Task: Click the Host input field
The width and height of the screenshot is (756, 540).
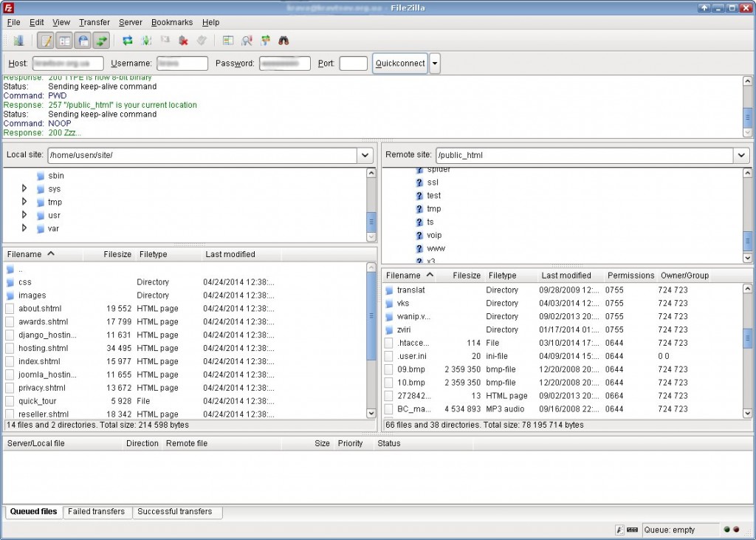Action: [68, 64]
